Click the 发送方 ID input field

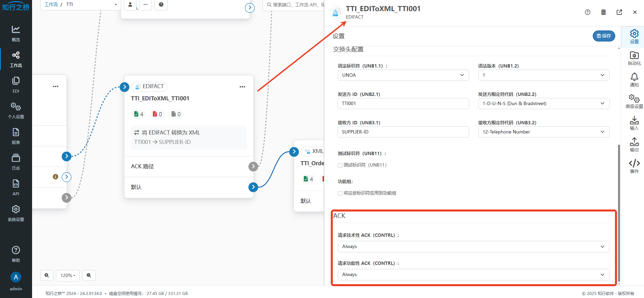pos(403,103)
